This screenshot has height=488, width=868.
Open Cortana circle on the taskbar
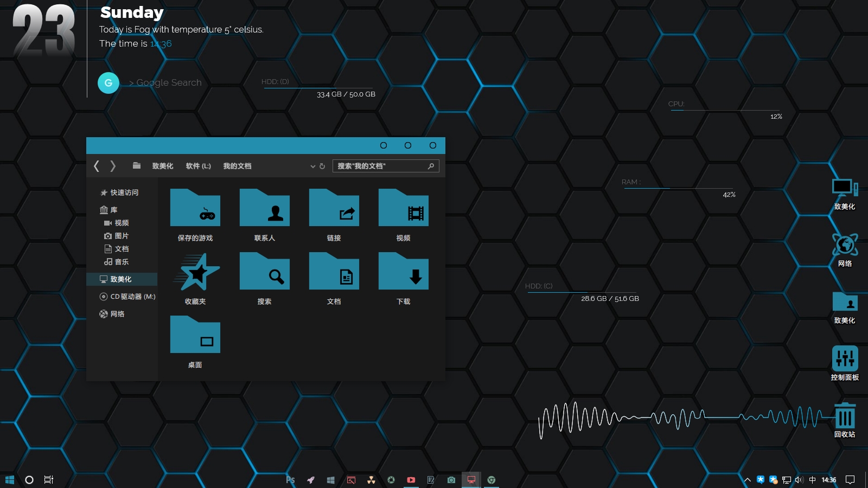(x=29, y=480)
